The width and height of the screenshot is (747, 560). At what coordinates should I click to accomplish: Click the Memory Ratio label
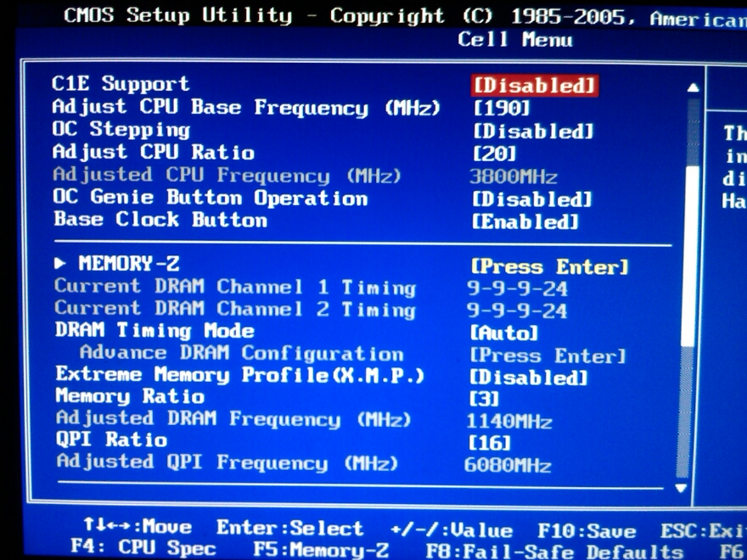tap(130, 396)
